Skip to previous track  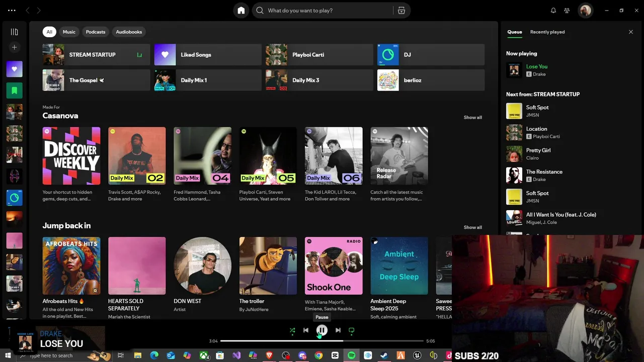306,330
